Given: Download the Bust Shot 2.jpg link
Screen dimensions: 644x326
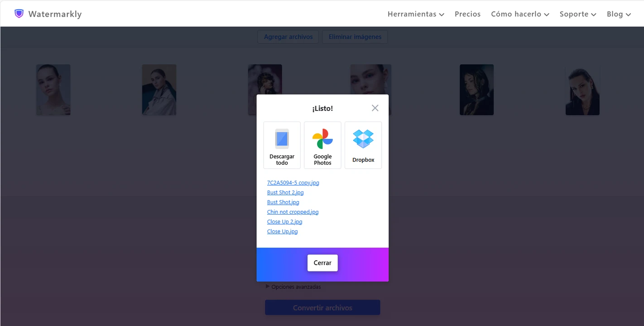Looking at the screenshot, I should pyautogui.click(x=285, y=192).
